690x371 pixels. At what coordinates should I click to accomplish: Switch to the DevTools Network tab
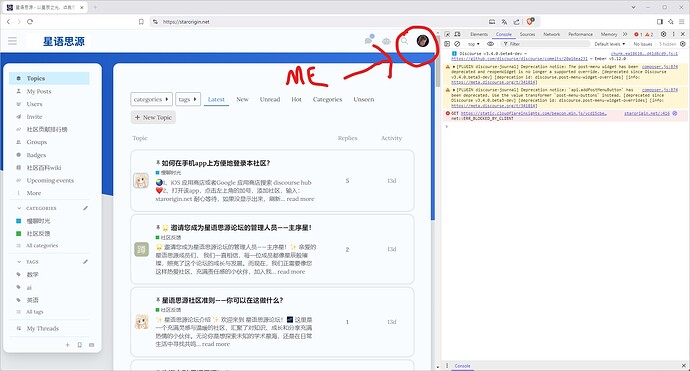point(551,34)
